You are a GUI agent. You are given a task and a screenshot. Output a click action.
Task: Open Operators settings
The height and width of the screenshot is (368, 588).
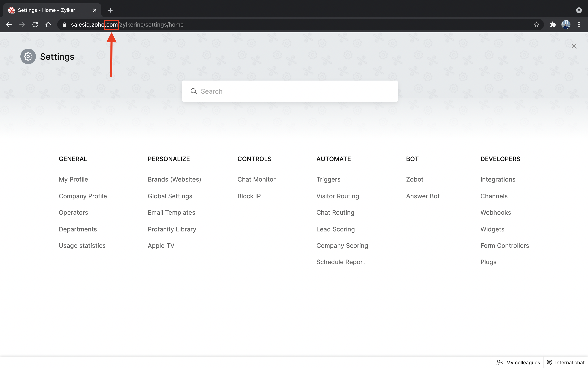coord(73,213)
